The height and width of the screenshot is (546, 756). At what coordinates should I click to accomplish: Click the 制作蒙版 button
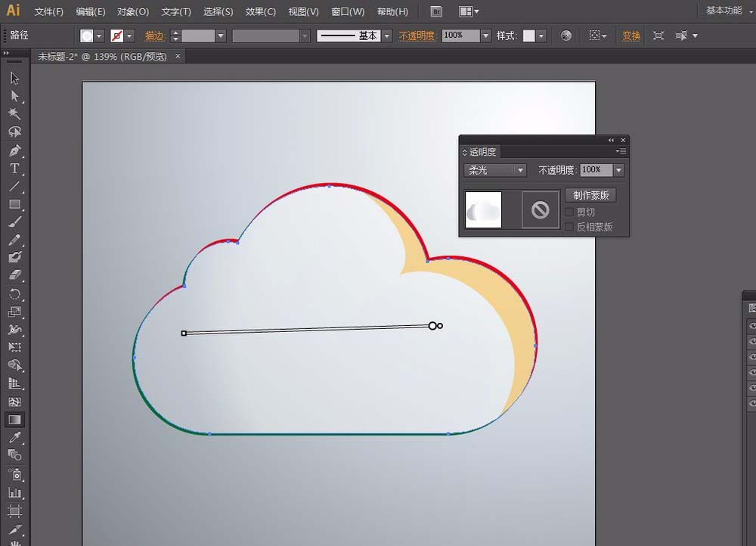click(x=590, y=195)
